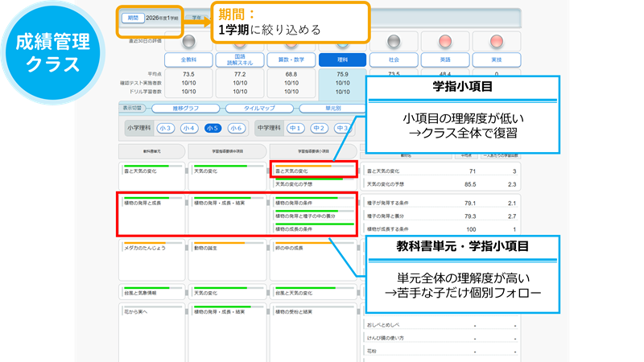The image size is (644, 362).
Task: Select grade 中3 under 中学理科
Action: pos(343,128)
